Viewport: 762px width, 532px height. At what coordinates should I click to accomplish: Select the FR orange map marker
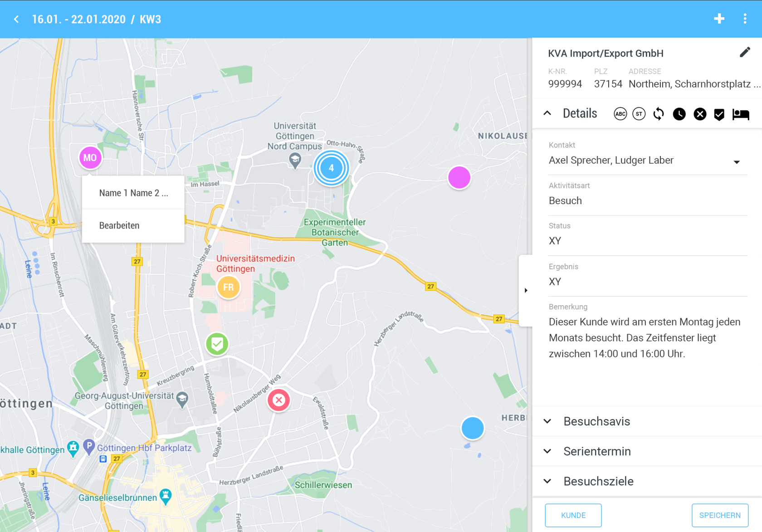point(228,287)
